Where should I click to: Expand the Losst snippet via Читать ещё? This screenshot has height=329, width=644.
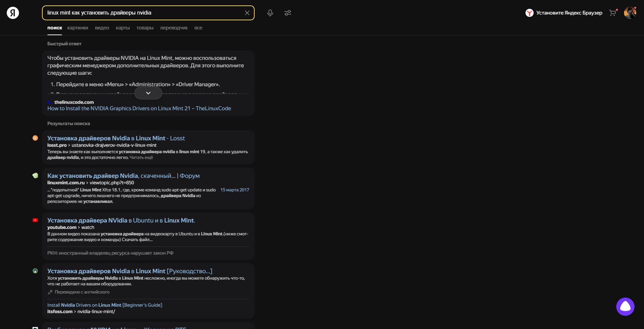142,158
